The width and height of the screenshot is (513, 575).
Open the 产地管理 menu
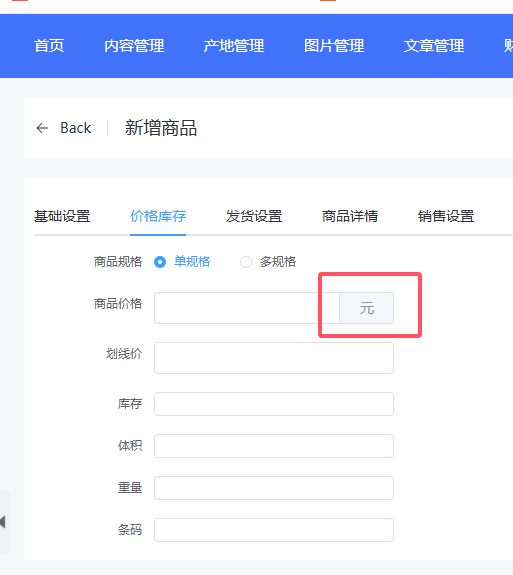(234, 46)
